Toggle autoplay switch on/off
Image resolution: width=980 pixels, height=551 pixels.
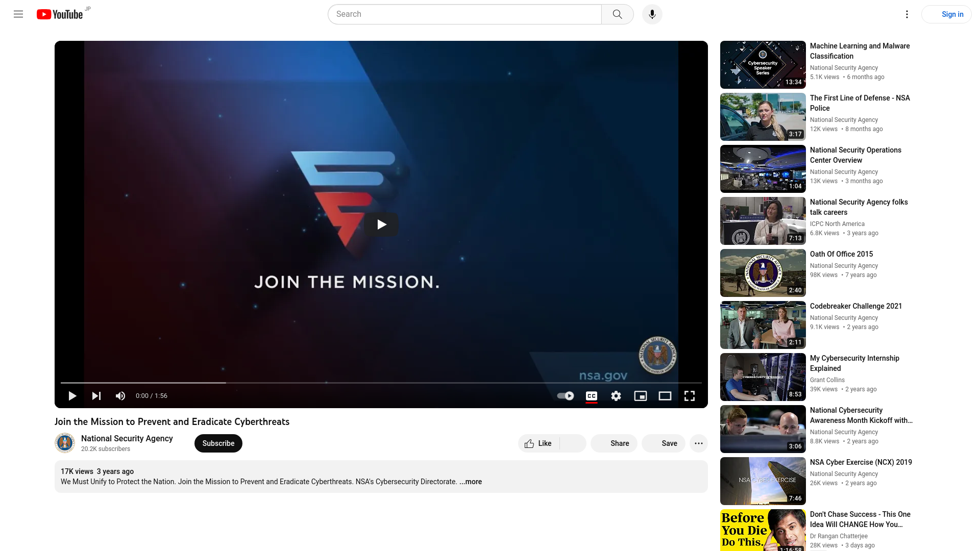(x=565, y=395)
